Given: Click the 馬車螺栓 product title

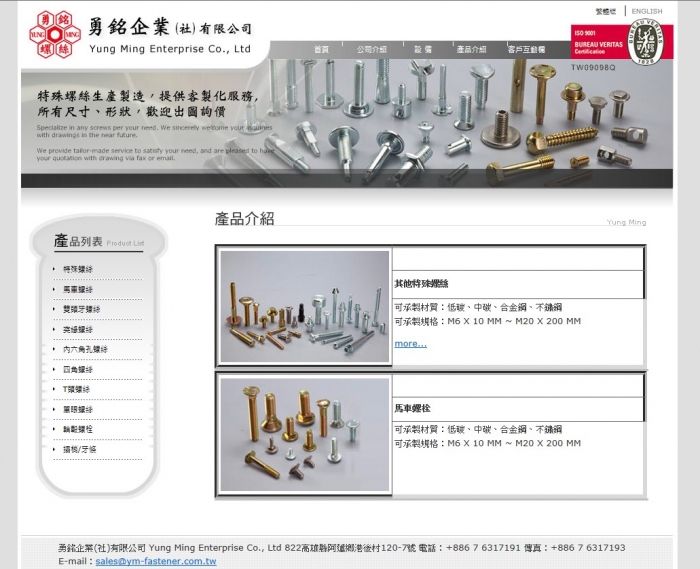Looking at the screenshot, I should [x=412, y=408].
